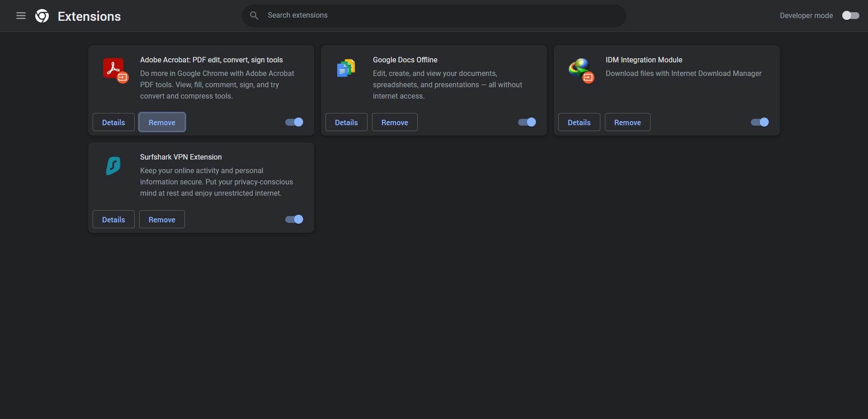
Task: View details of IDM Integration Module
Action: coord(579,122)
